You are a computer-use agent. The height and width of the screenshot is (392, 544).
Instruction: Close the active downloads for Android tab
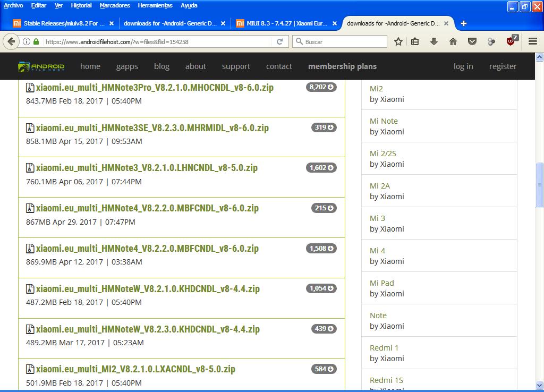(x=446, y=23)
